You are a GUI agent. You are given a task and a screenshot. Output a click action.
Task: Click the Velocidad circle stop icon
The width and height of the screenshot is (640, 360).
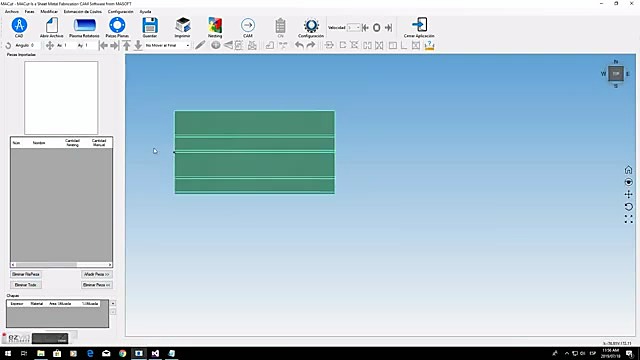[x=377, y=27]
